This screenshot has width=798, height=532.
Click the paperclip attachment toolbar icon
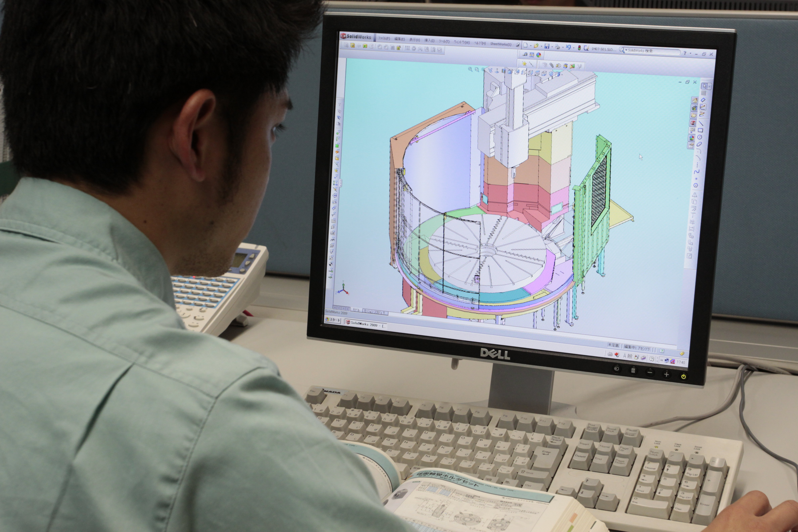pyautogui.click(x=552, y=65)
